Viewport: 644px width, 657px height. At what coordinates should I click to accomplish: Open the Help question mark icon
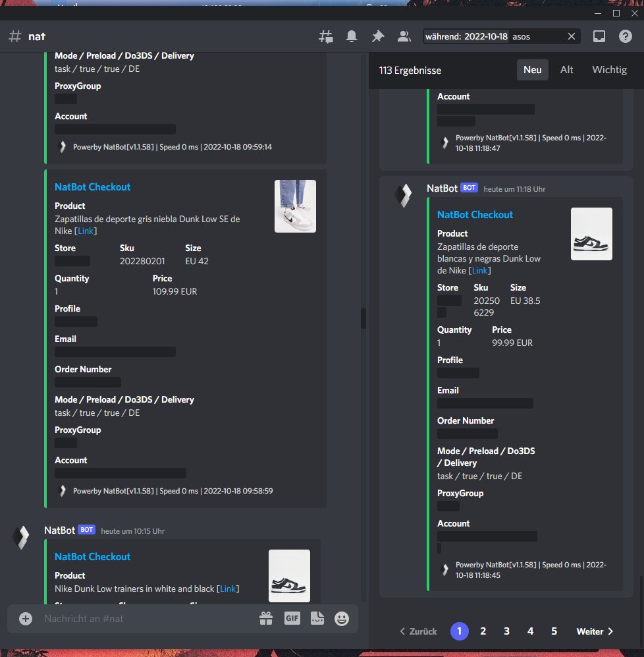click(625, 36)
